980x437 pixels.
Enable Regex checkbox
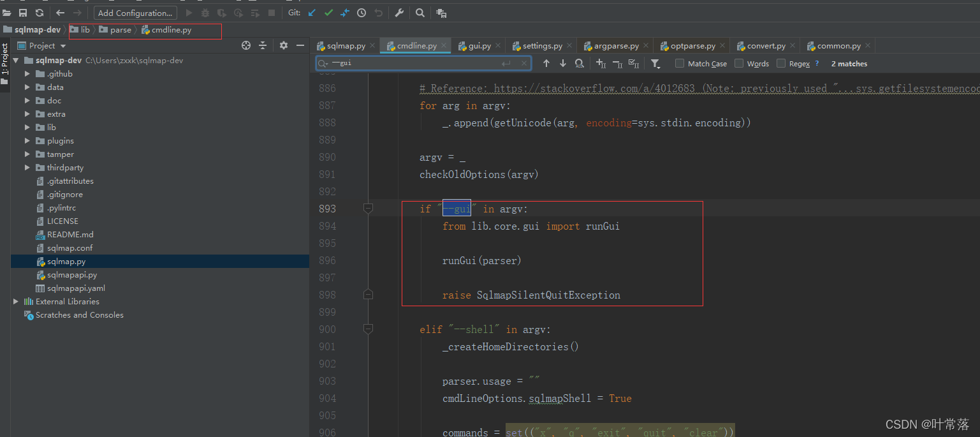pyautogui.click(x=781, y=63)
